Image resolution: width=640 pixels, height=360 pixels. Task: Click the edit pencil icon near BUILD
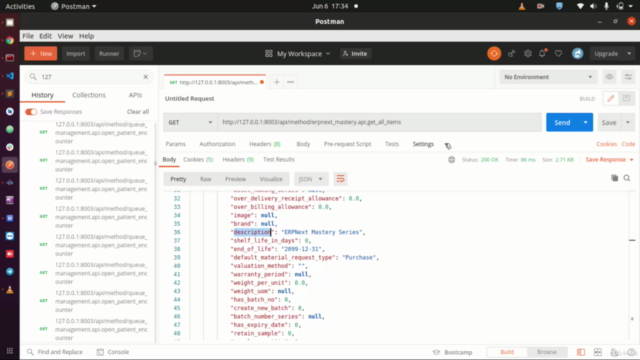click(x=611, y=98)
